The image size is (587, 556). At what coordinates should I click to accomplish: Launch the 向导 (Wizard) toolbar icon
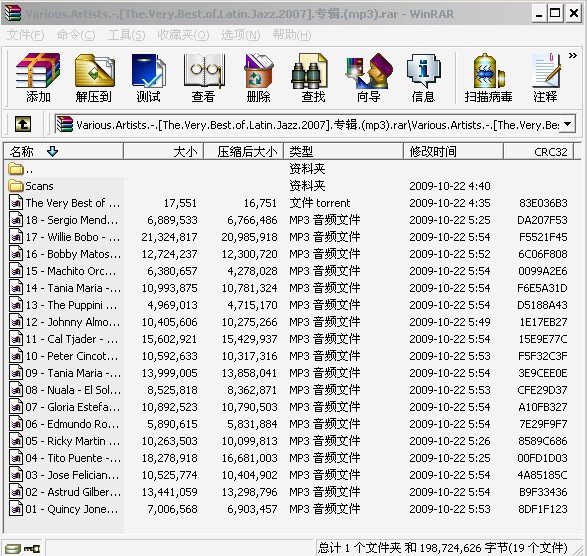click(x=369, y=78)
